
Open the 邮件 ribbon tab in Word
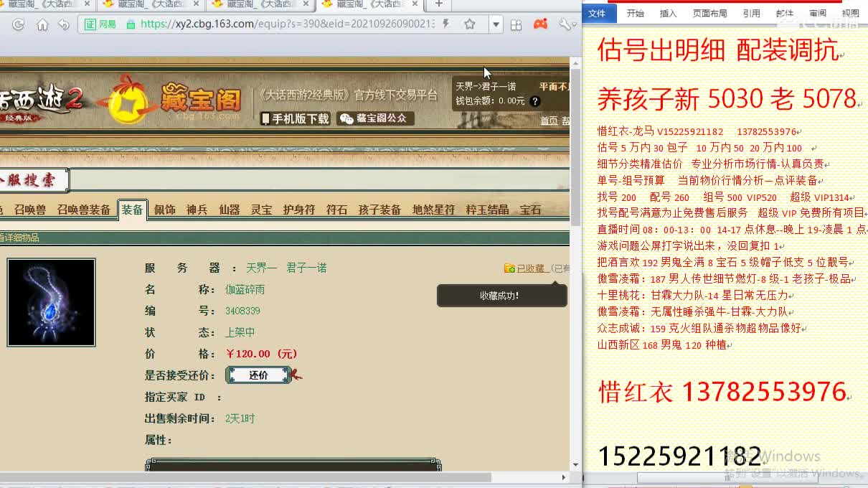[x=785, y=13]
